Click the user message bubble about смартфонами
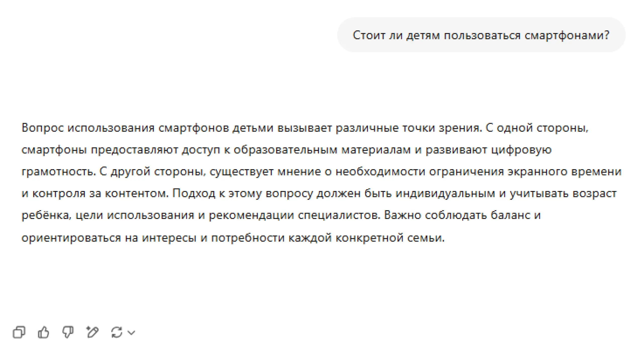The height and width of the screenshot is (361, 644). click(481, 35)
